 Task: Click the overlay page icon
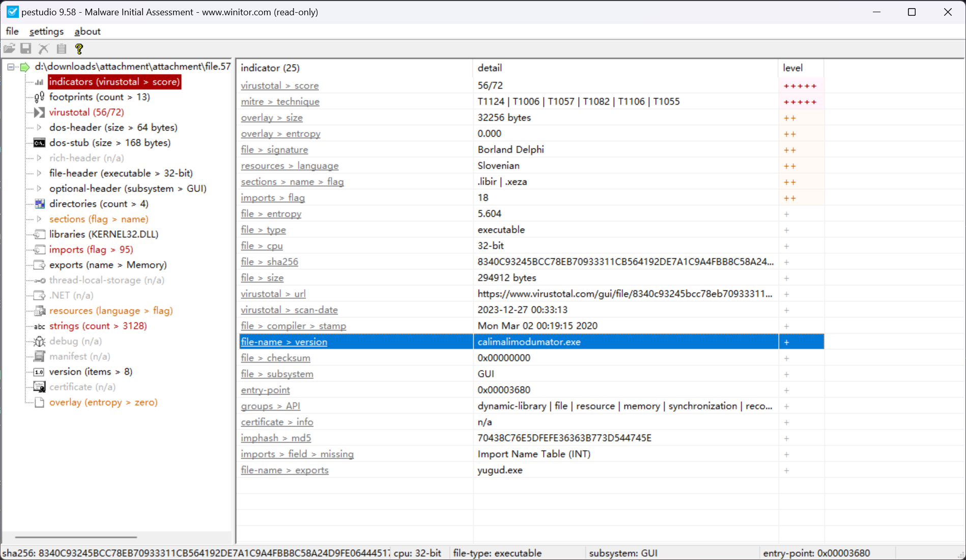pos(39,402)
